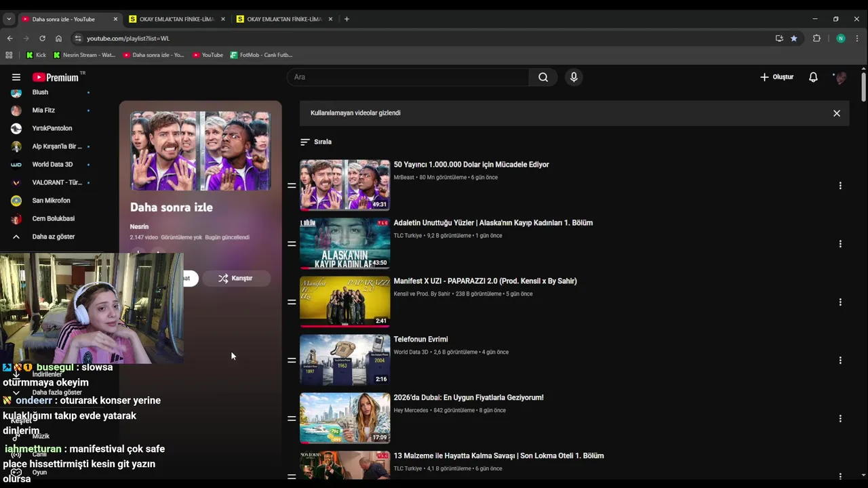Viewport: 868px width, 488px height.
Task: Reload the current page
Action: 42,39
